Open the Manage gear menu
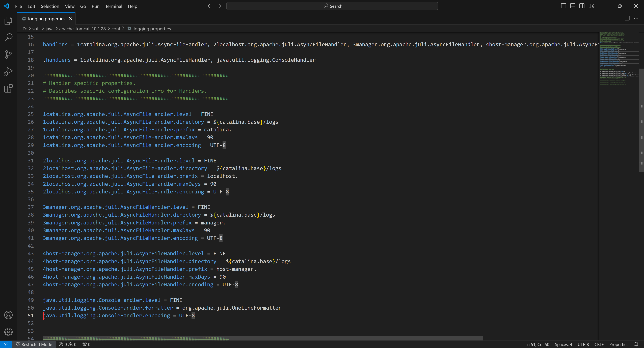Viewport: 644px width, 348px height. tap(8, 332)
